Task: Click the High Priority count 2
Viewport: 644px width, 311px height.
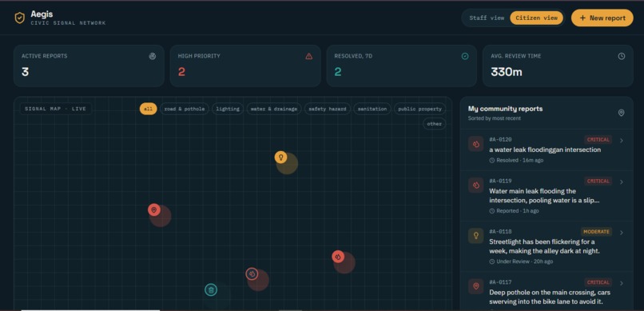Action: [181, 72]
